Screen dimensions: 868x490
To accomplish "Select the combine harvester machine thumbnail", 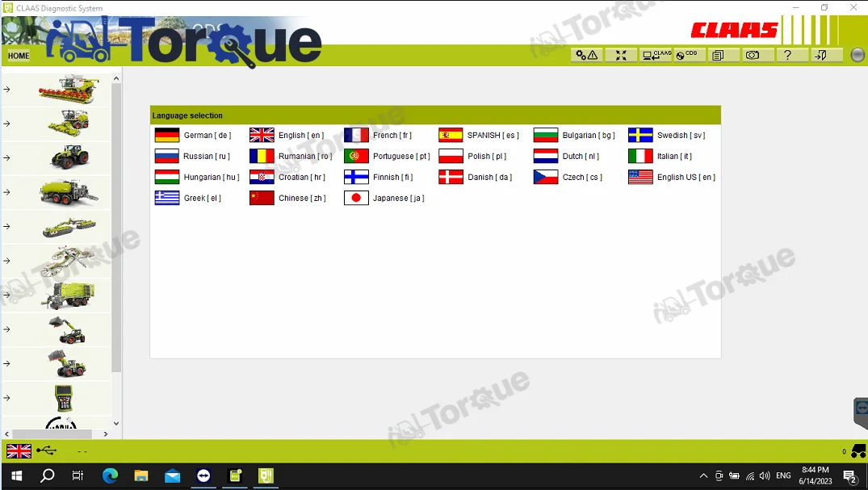I will pos(69,89).
